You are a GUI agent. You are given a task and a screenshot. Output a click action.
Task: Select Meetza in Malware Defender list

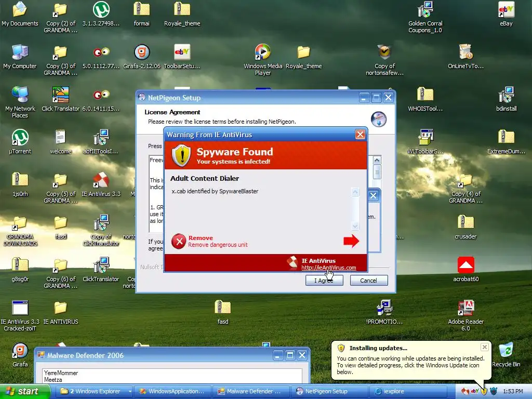point(53,380)
